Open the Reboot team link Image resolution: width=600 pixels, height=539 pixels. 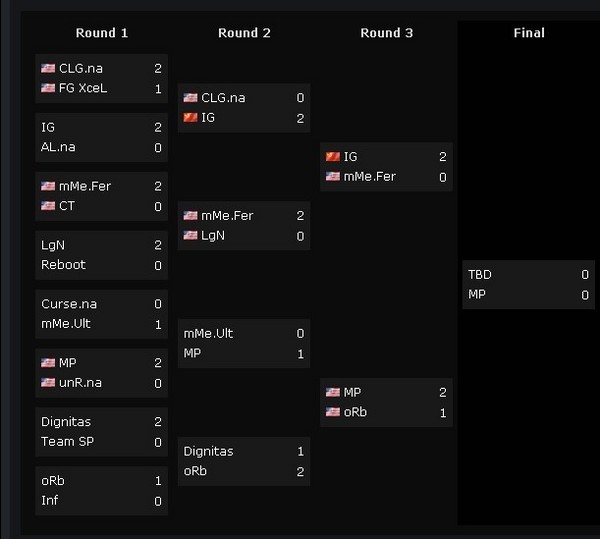click(63, 265)
